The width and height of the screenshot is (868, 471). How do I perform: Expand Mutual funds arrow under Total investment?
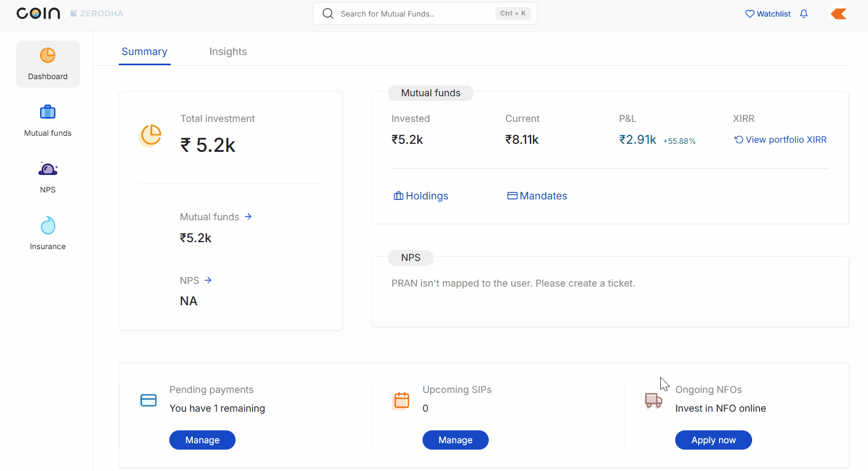(x=248, y=217)
